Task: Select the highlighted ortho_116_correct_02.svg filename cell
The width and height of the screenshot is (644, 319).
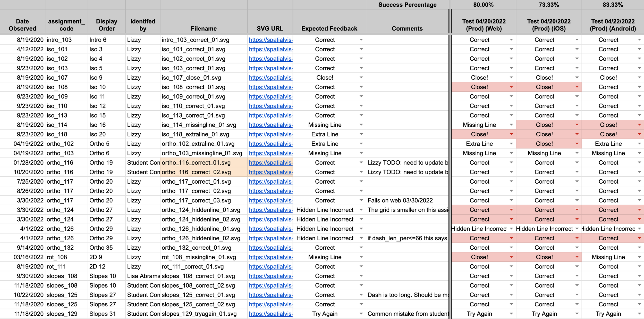Action: click(204, 172)
